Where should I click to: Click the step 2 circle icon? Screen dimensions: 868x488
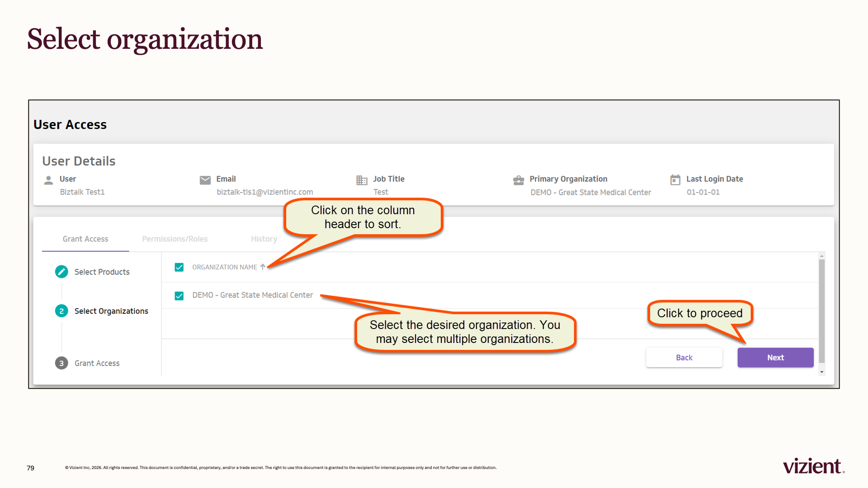click(61, 311)
